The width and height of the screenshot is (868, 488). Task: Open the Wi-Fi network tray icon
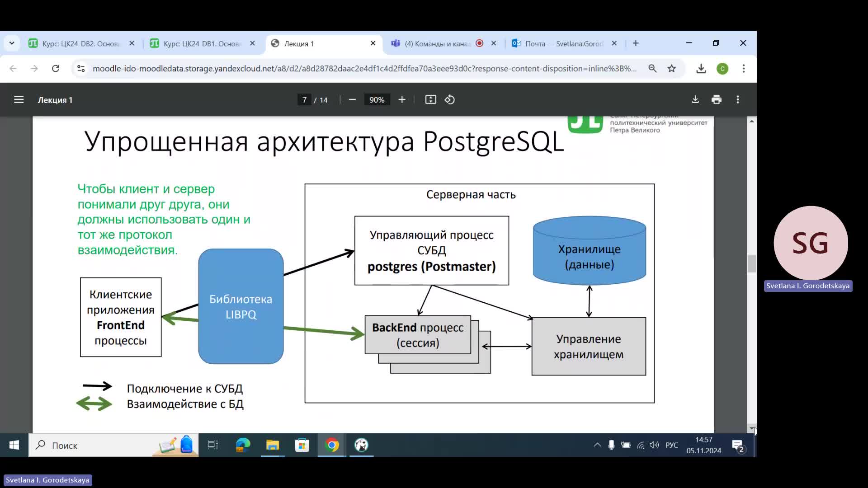click(640, 445)
